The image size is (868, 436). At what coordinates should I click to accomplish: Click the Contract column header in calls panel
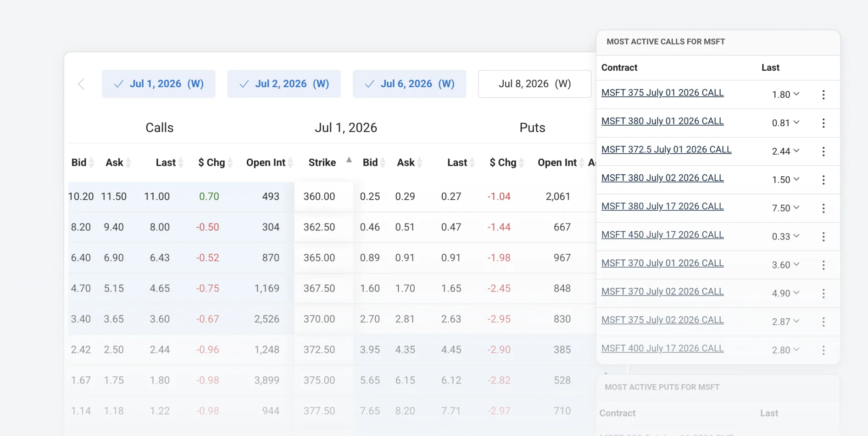(x=619, y=67)
